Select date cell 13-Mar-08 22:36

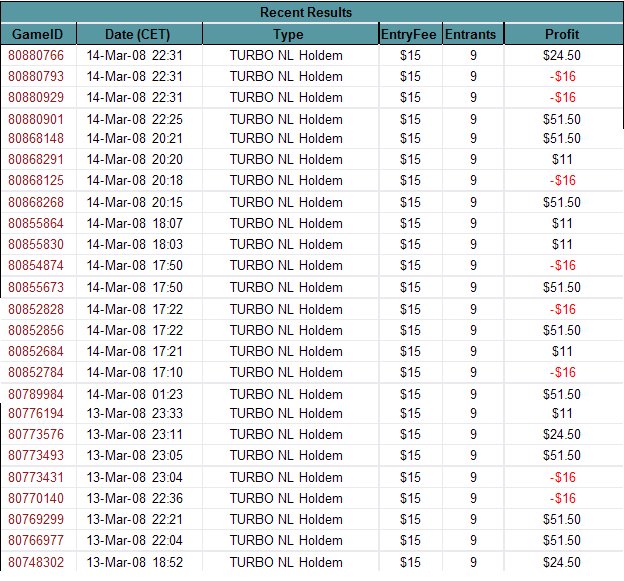tap(135, 499)
